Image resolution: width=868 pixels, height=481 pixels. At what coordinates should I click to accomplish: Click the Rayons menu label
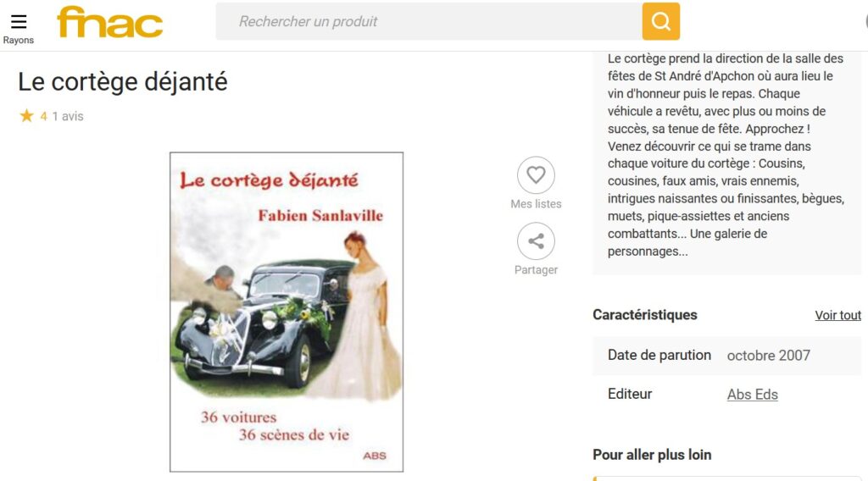click(x=19, y=41)
